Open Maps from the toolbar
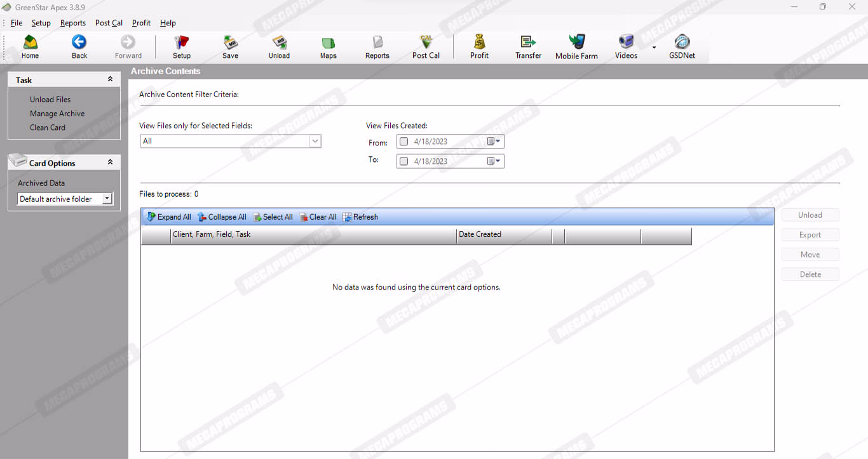 click(x=328, y=47)
